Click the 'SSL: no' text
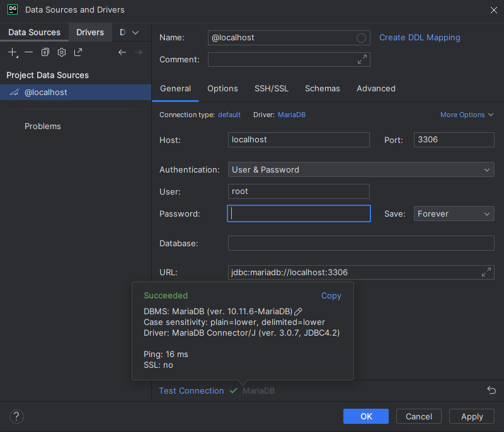Image resolution: width=504 pixels, height=432 pixels. 158,365
